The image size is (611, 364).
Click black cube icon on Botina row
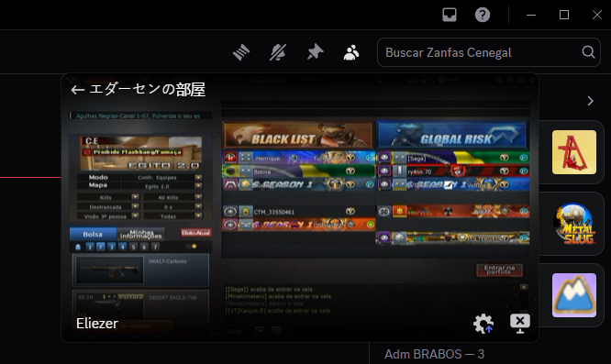tap(230, 171)
